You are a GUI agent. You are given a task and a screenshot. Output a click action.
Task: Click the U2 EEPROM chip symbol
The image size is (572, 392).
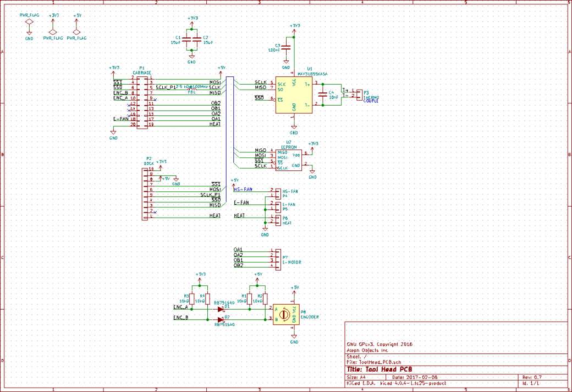pyautogui.click(x=289, y=159)
